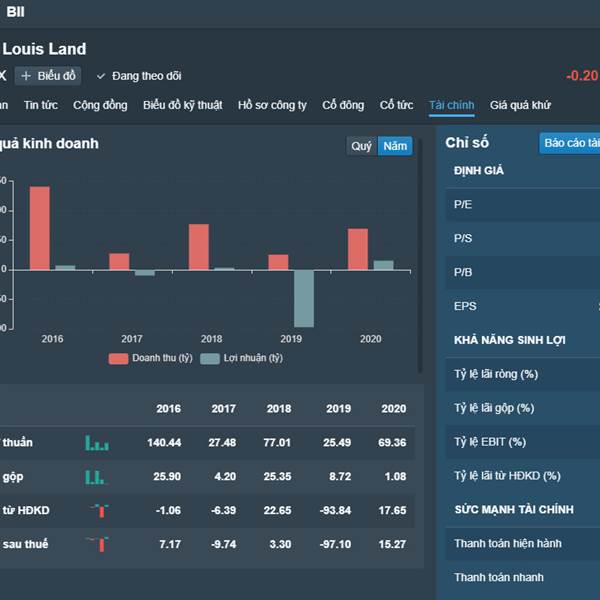
Task: Click sparkline icon in thuần revenue row
Action: [x=97, y=443]
